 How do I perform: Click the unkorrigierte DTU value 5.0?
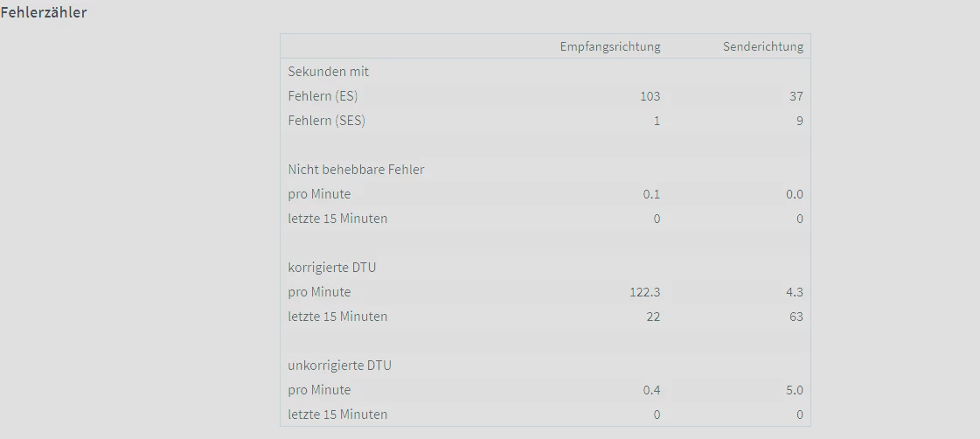(794, 390)
